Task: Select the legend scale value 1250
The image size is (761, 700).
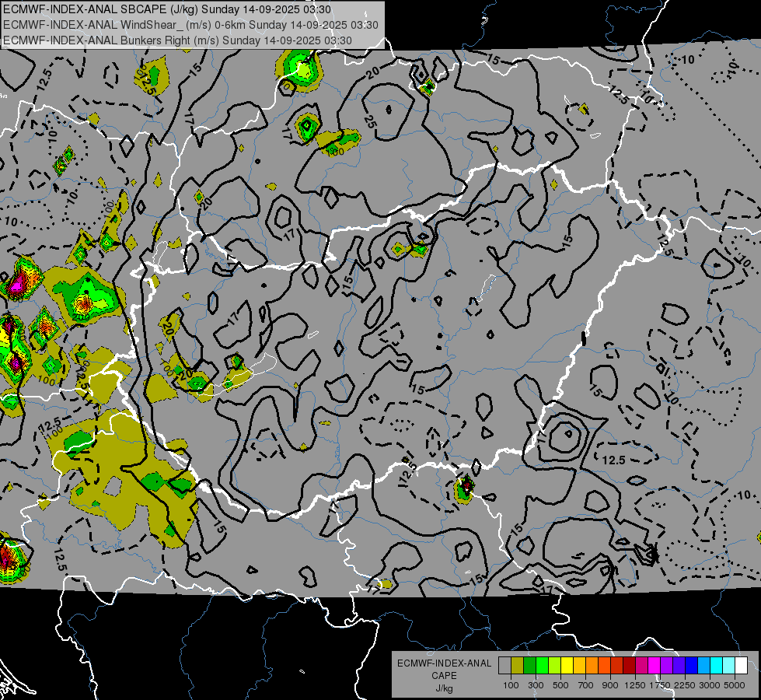Action: coord(635,685)
